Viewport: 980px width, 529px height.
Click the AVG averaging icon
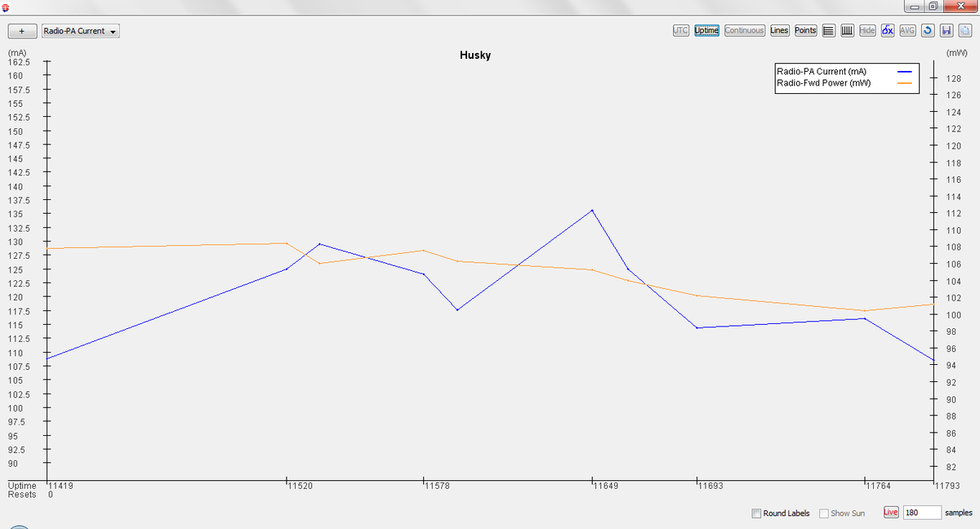pyautogui.click(x=907, y=30)
